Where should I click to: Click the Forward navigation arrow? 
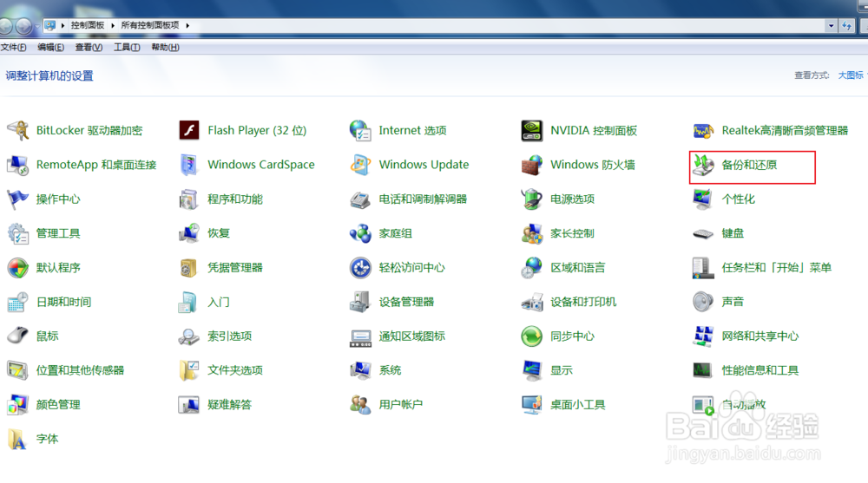[x=23, y=25]
